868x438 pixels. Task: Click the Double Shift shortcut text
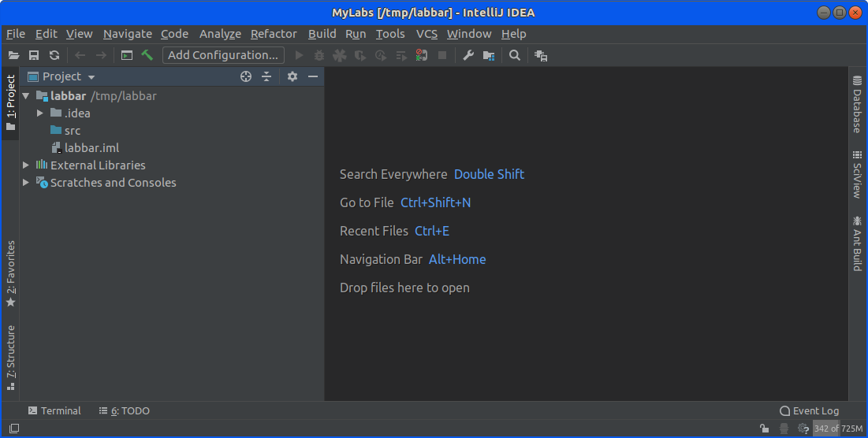[x=489, y=174]
